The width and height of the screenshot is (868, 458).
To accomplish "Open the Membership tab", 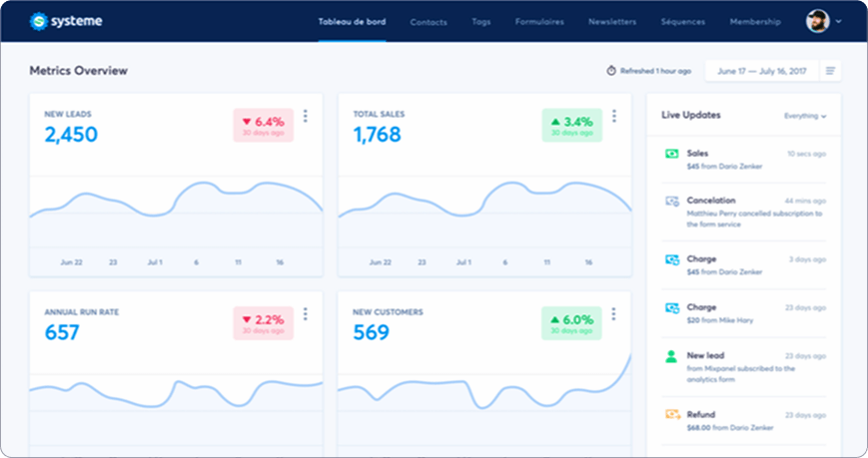I will (x=755, y=21).
